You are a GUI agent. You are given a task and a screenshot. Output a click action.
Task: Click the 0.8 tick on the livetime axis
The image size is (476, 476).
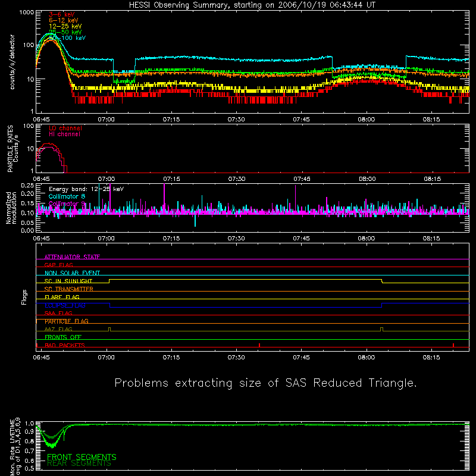(29, 441)
